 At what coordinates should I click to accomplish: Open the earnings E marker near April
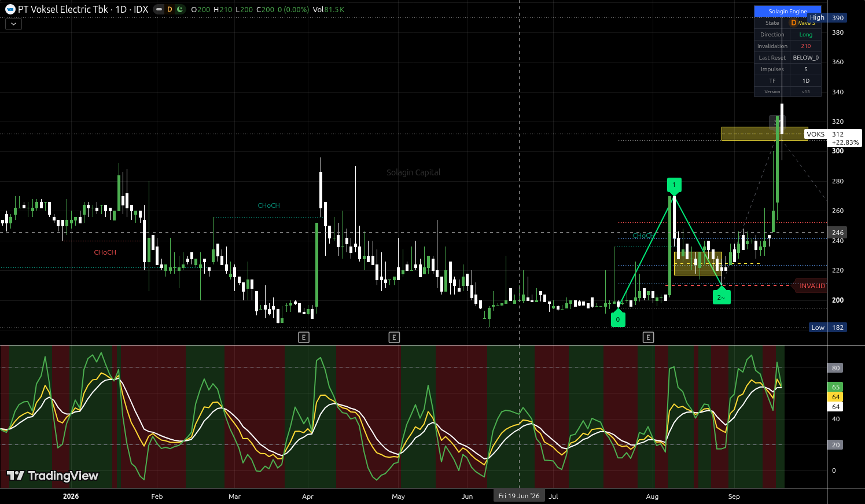(304, 337)
